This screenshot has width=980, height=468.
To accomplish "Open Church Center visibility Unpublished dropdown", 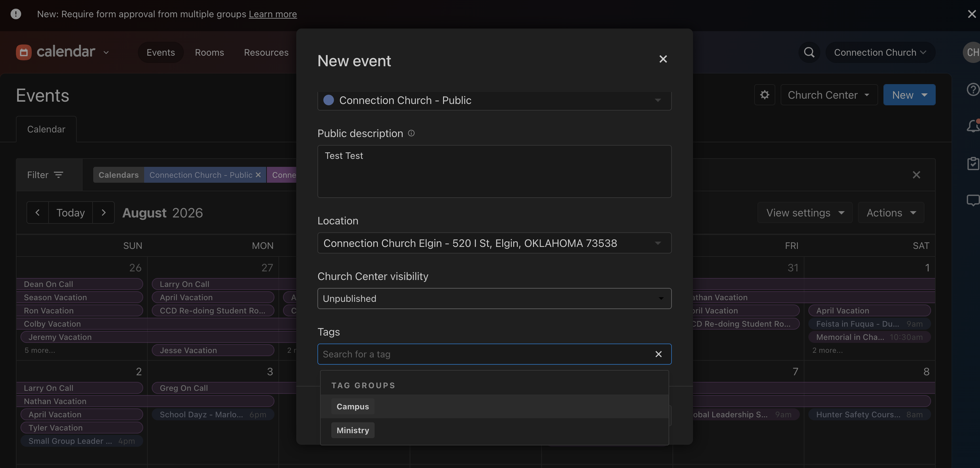I will tap(494, 299).
